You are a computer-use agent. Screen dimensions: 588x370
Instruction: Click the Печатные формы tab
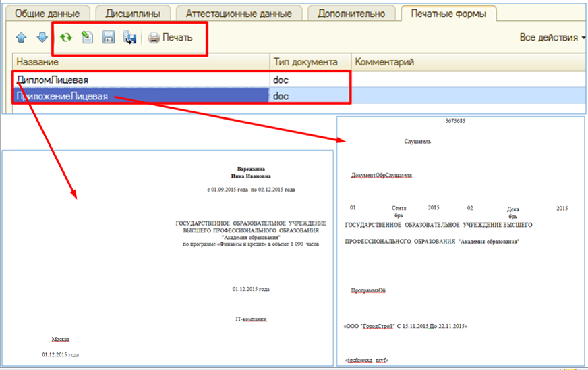point(448,14)
